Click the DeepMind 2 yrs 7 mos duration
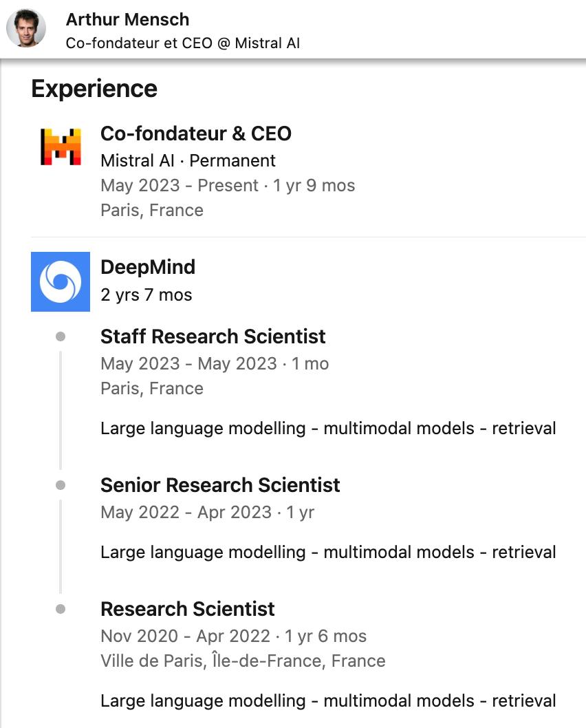Screen dimensions: 586x728 coord(146,295)
